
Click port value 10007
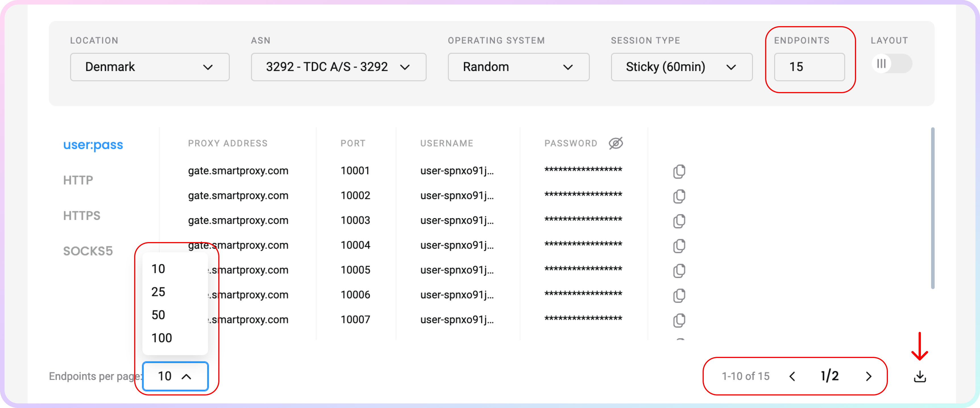point(355,319)
